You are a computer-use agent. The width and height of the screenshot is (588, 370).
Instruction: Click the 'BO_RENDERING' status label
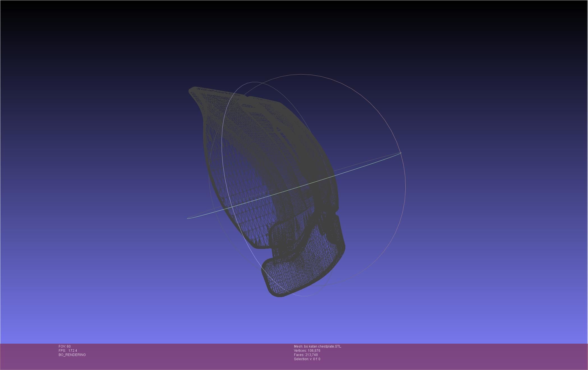click(x=72, y=355)
